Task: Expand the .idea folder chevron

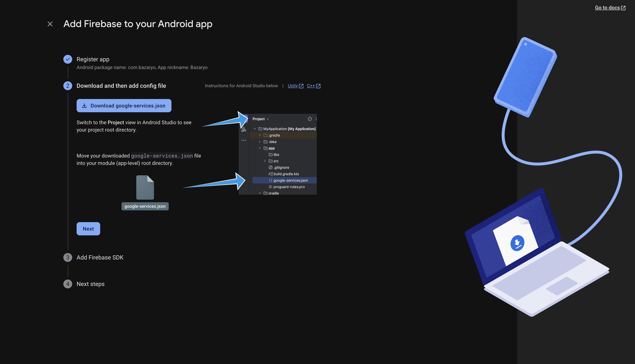Action: tap(260, 142)
